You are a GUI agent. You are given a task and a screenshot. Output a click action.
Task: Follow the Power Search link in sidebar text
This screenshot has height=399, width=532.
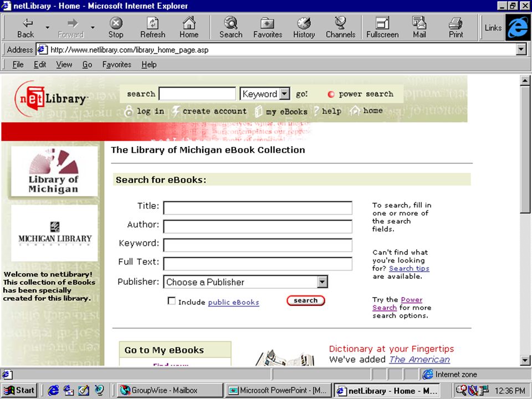point(397,304)
